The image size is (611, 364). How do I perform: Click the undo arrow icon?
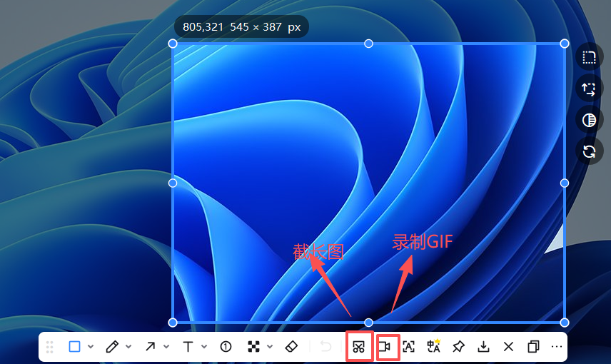coord(325,346)
